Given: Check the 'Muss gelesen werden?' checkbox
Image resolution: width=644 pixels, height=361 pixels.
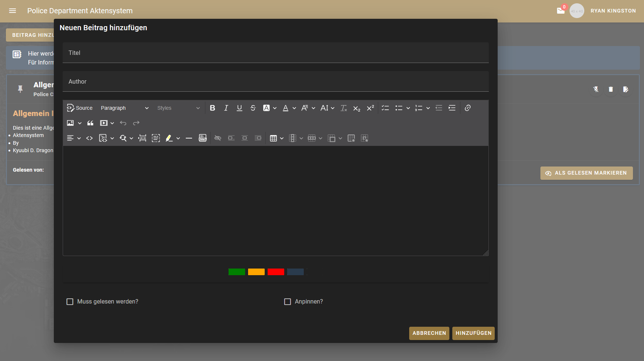Looking at the screenshot, I should click(70, 302).
